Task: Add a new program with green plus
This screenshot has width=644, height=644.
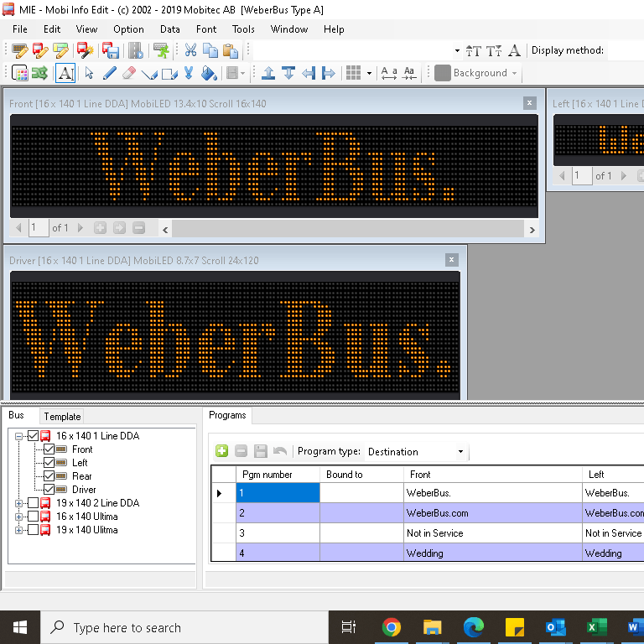Action: [221, 451]
